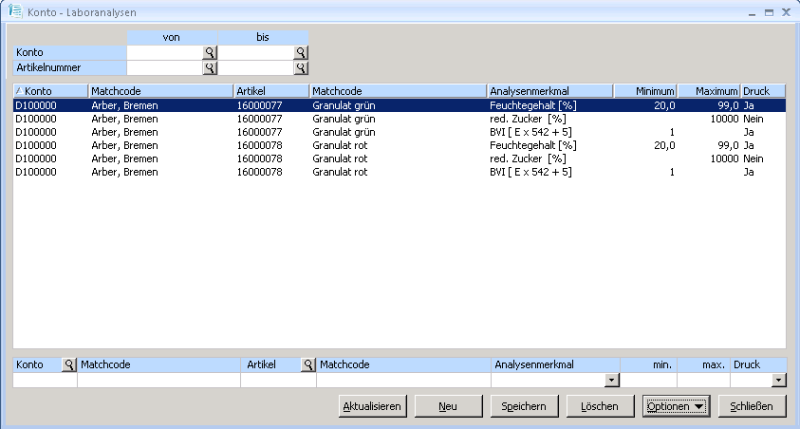Click the Löschen button
The height and width of the screenshot is (429, 800).
(x=599, y=406)
